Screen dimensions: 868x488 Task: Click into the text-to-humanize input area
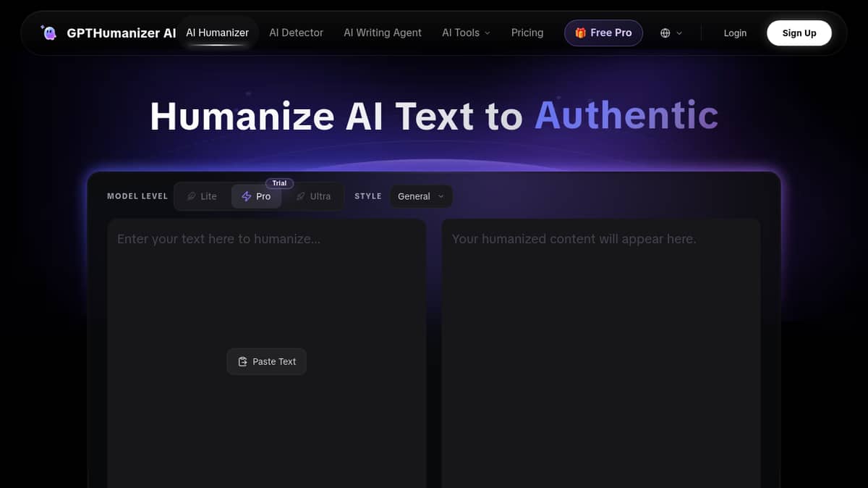coord(267,353)
